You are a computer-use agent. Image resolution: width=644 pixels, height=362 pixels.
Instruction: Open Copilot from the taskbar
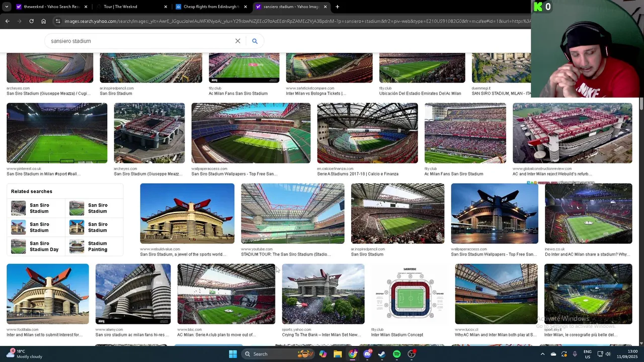(x=323, y=354)
